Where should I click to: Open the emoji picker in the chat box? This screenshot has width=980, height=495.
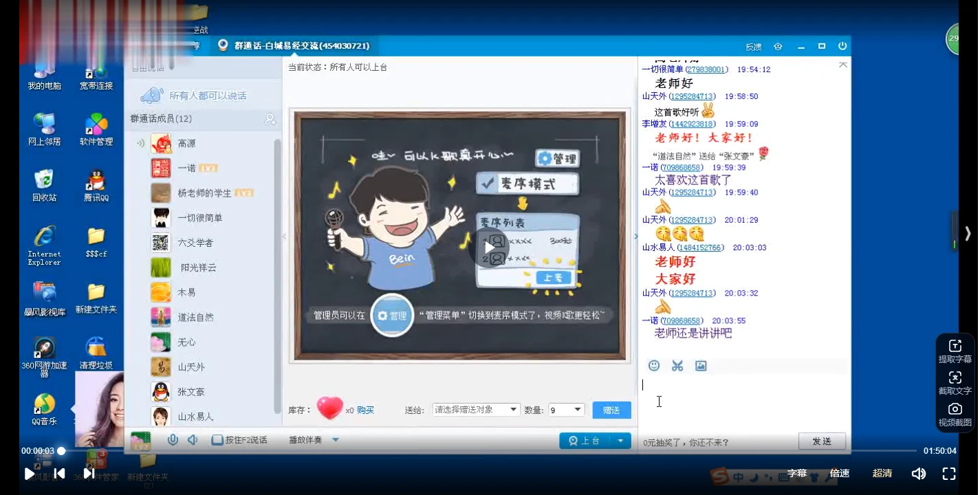pyautogui.click(x=654, y=366)
